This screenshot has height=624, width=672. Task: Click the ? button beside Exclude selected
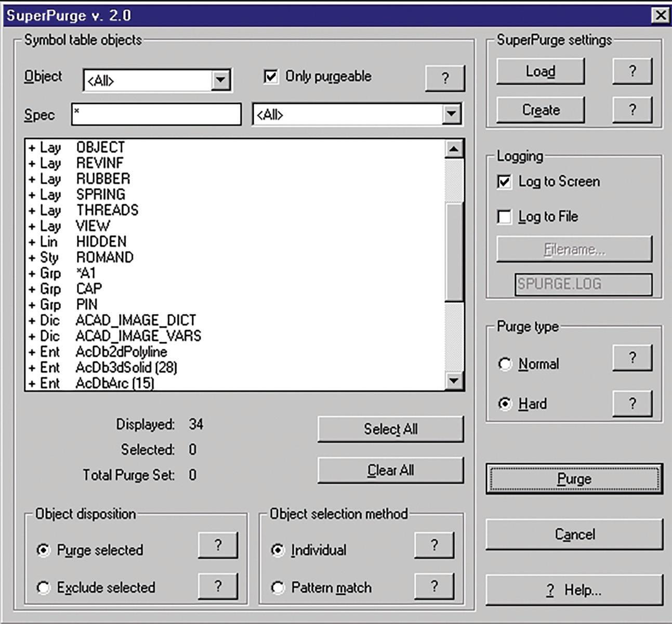tap(218, 586)
